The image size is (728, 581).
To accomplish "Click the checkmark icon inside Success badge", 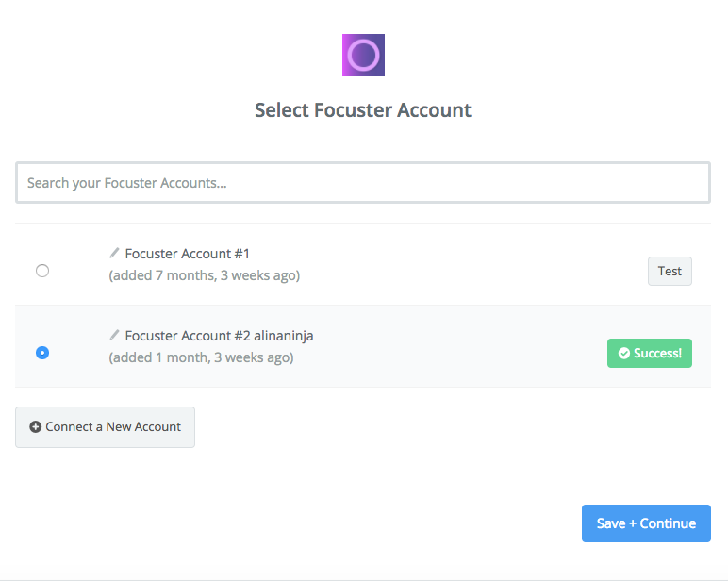I will [624, 354].
